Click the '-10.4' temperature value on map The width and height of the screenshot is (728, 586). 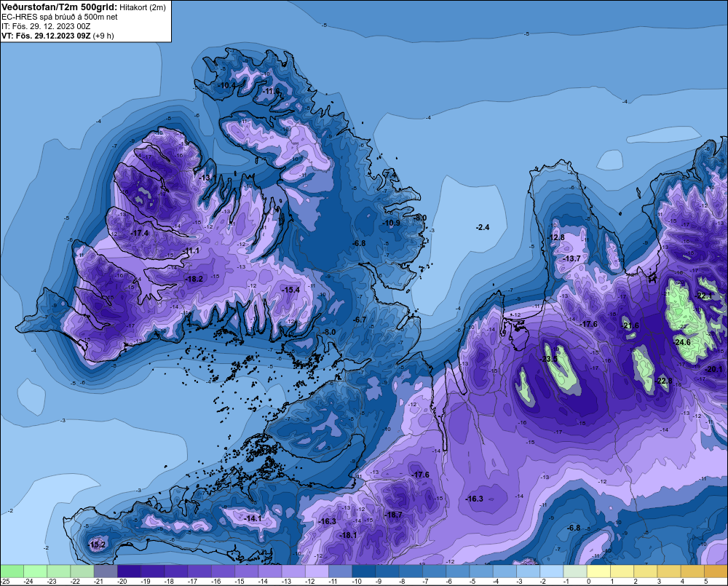pyautogui.click(x=226, y=85)
